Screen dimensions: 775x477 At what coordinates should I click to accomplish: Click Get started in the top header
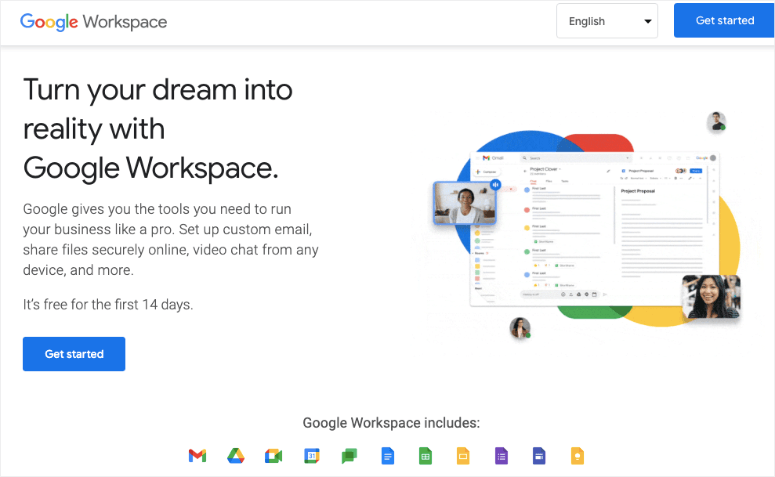click(724, 21)
